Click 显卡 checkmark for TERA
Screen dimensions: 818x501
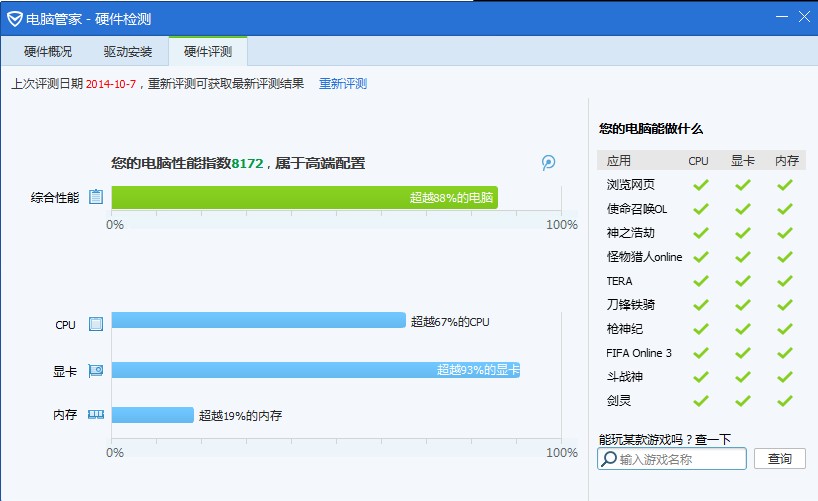click(x=743, y=281)
